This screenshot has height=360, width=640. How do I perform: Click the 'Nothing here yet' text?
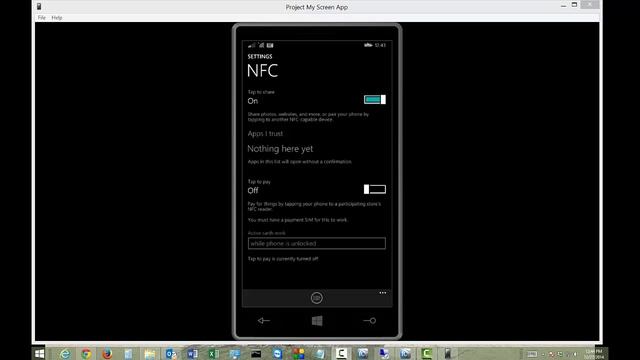coord(280,149)
